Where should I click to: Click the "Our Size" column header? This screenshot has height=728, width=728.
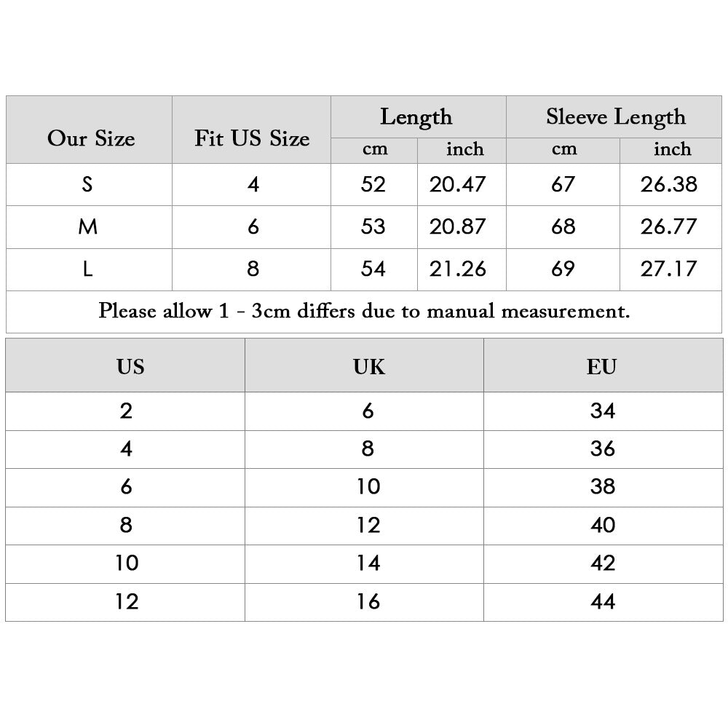click(91, 138)
